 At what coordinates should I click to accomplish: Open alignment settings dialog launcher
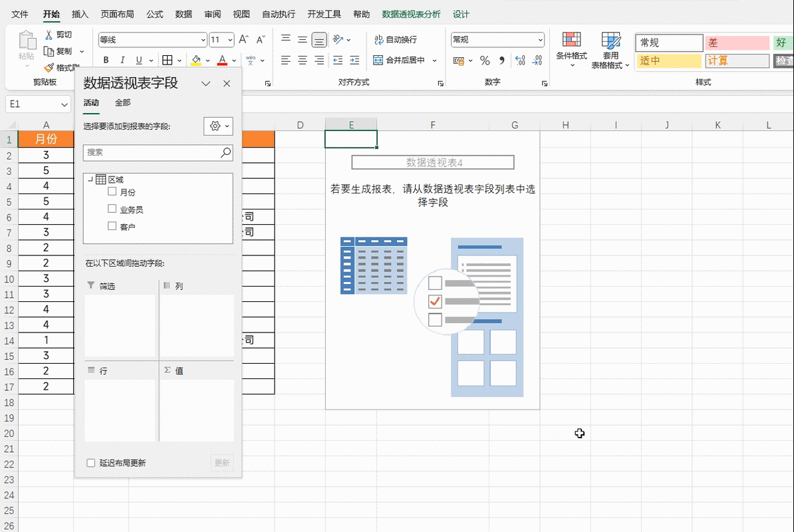[440, 84]
